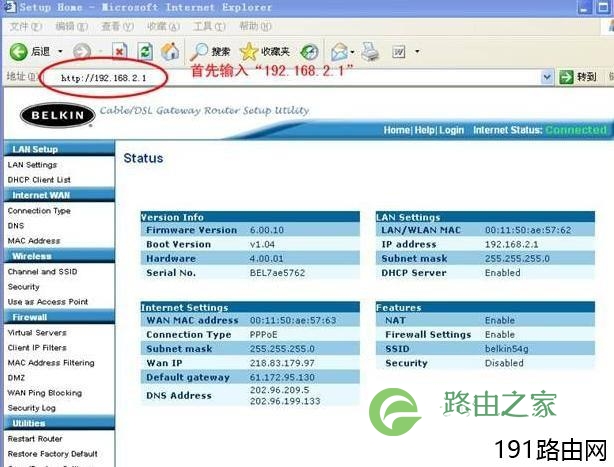The image size is (614, 467).
Task: Click the Edit with Word icon
Action: coord(398,51)
